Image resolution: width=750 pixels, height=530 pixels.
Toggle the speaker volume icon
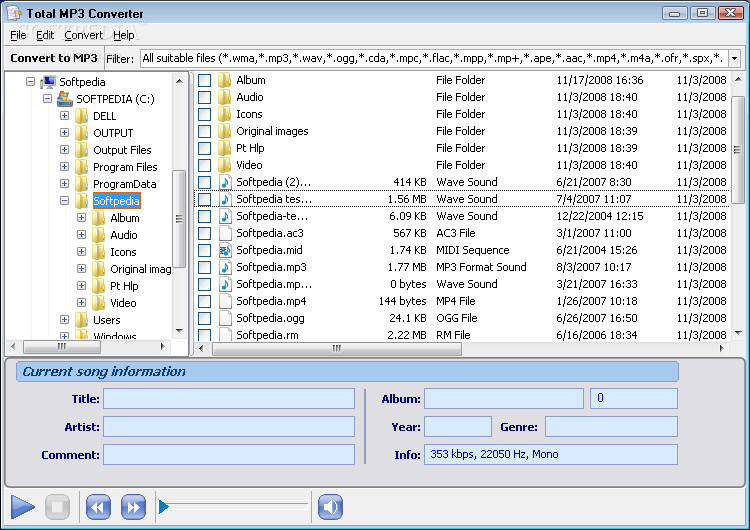331,507
